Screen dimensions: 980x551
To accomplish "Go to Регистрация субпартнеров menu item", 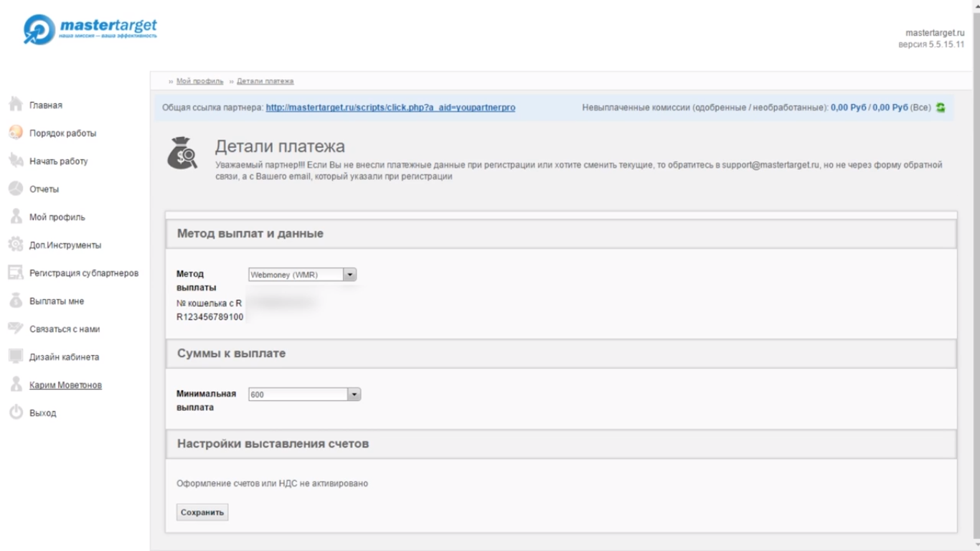I will tap(83, 273).
